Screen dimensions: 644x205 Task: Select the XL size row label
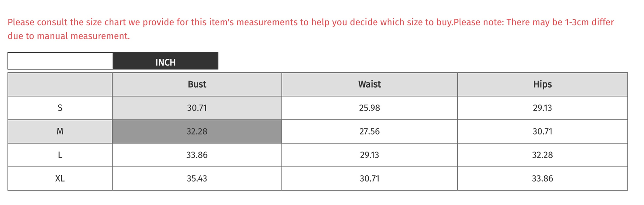pyautogui.click(x=60, y=178)
